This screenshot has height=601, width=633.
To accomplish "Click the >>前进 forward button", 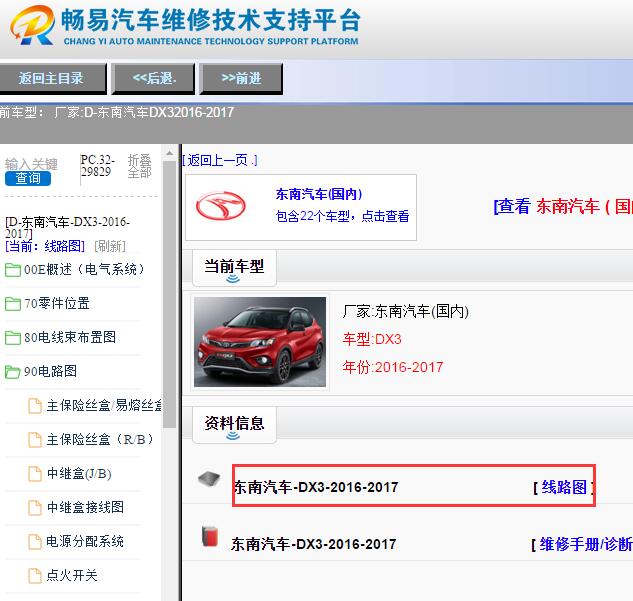I will 241,78.
